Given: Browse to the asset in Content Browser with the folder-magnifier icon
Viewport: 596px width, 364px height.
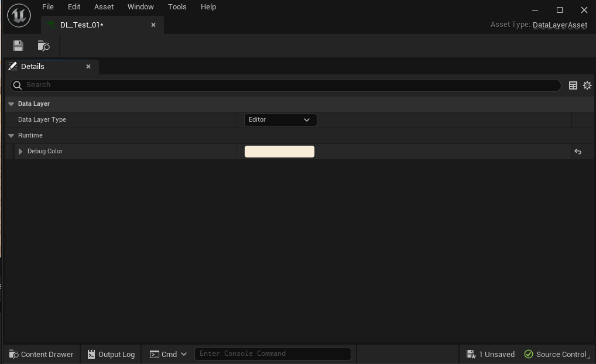Looking at the screenshot, I should pos(44,46).
